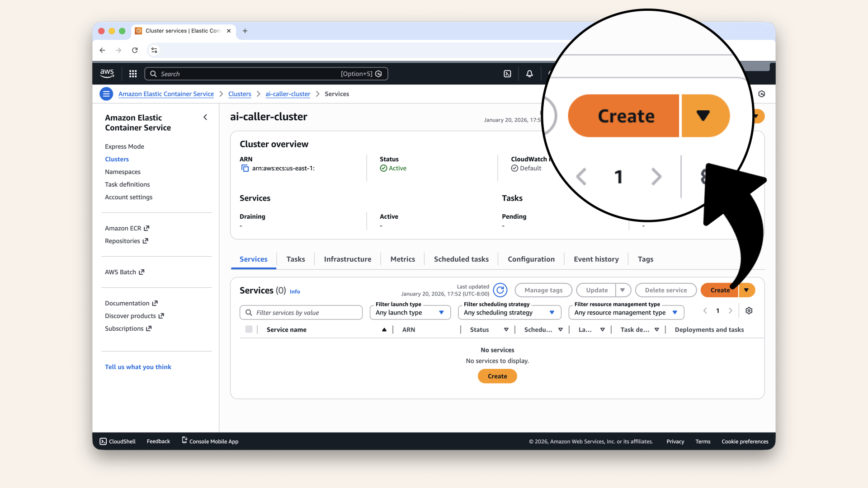868x488 pixels.
Task: Toggle the hamburger menu beside the breadcrumb
Action: pos(106,94)
